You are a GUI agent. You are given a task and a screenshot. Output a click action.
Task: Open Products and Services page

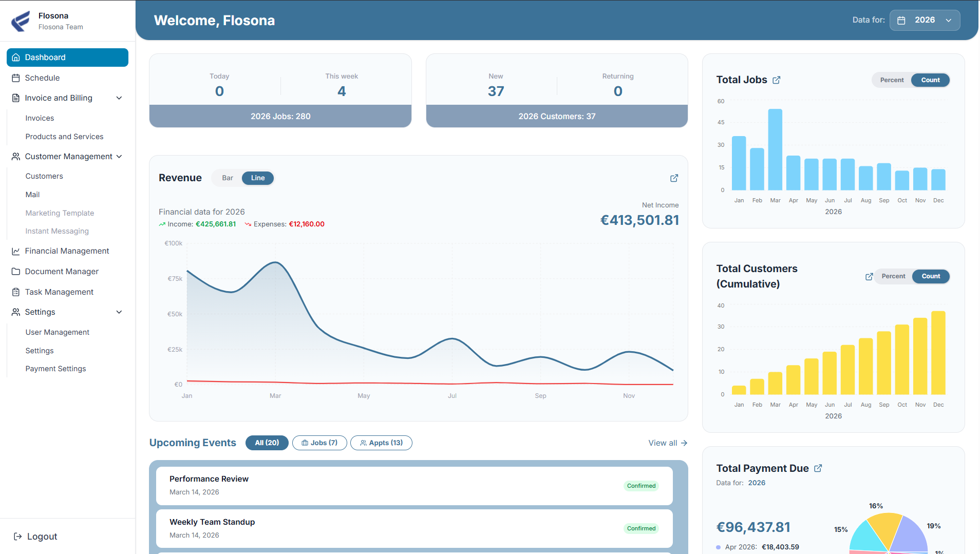tap(64, 137)
